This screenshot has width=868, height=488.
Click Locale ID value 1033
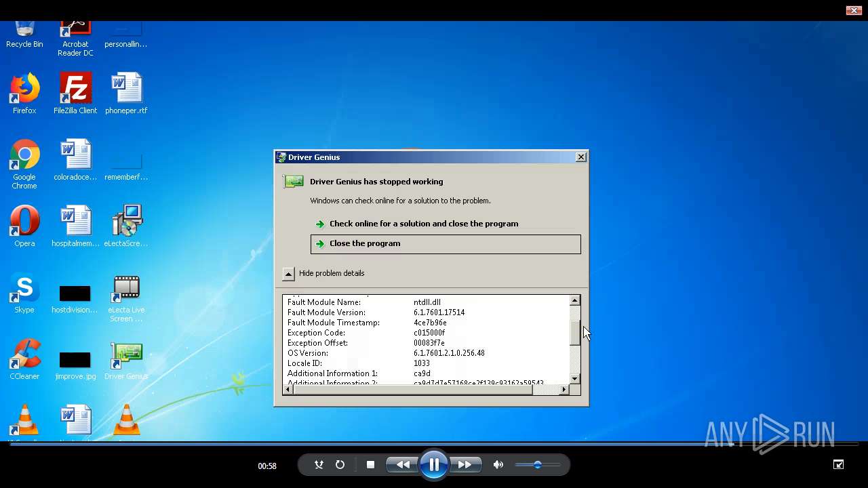pos(422,363)
